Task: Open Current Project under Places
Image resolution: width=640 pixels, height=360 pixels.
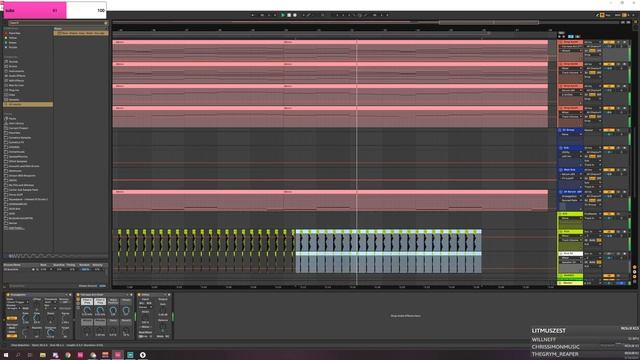Action: [x=18, y=128]
